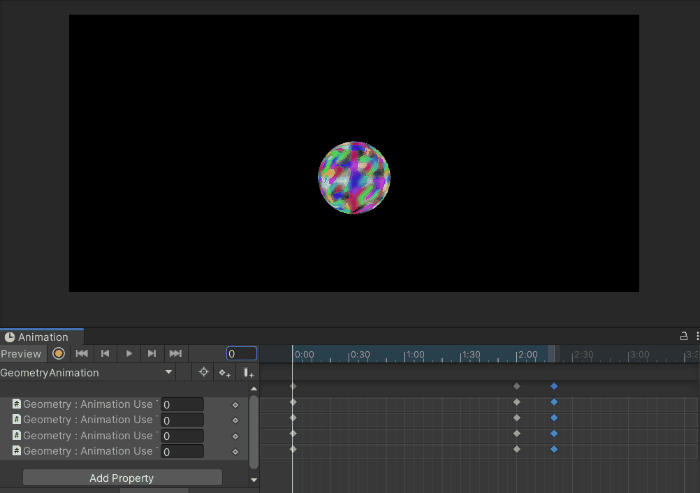The image size is (700, 493).
Task: Click the summary row keyframe at 0:00
Action: coord(293,386)
